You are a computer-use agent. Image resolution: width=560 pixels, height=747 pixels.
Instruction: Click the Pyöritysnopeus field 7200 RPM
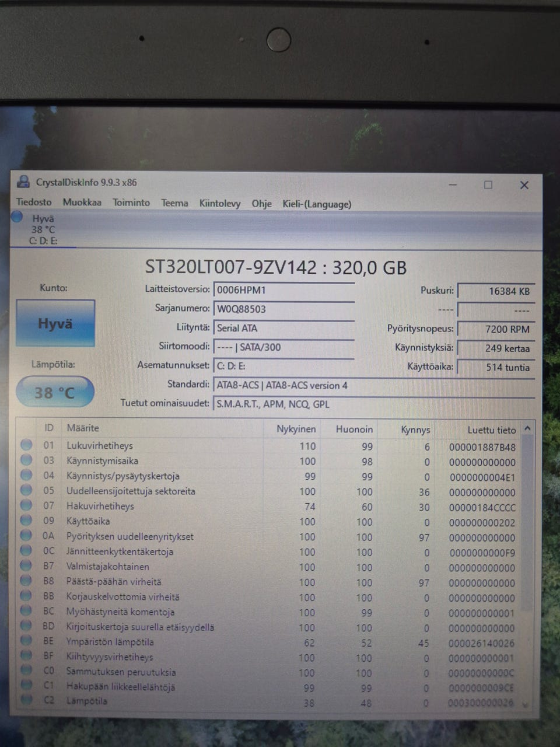click(x=496, y=329)
